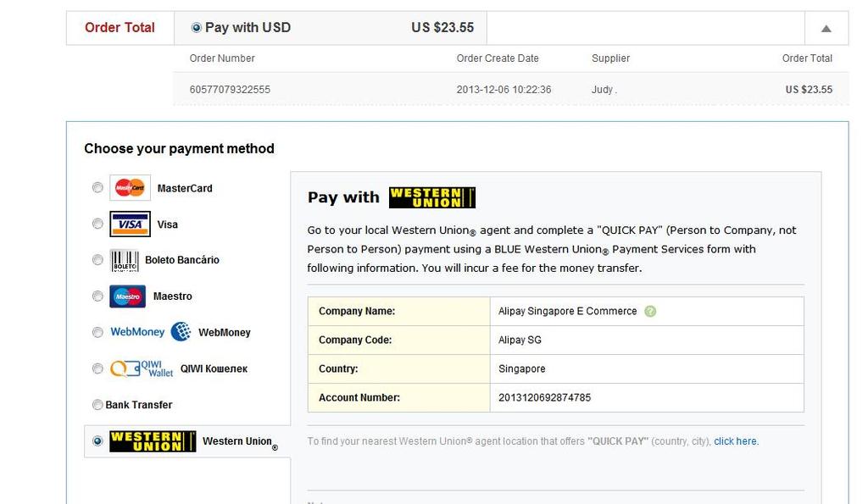Select the Boleto Bancário radio button
The image size is (868, 504).
pyautogui.click(x=97, y=260)
